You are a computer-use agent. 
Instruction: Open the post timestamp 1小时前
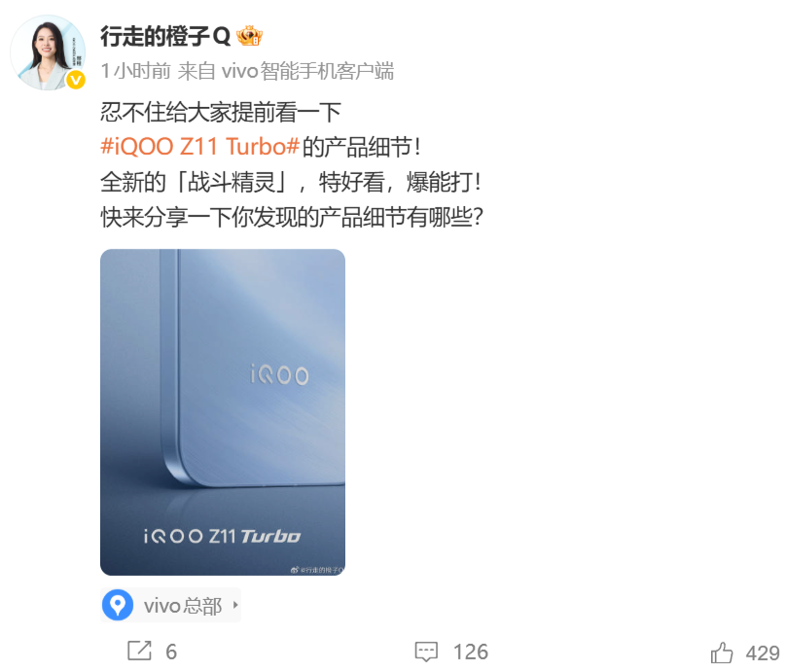tap(136, 71)
